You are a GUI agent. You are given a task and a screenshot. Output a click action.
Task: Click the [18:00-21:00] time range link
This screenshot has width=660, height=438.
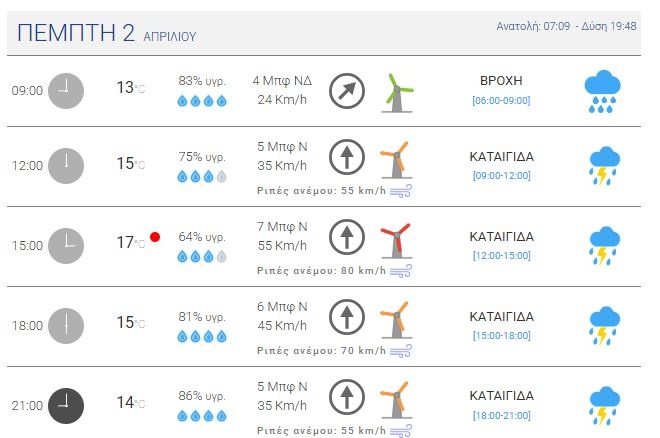pos(501,415)
